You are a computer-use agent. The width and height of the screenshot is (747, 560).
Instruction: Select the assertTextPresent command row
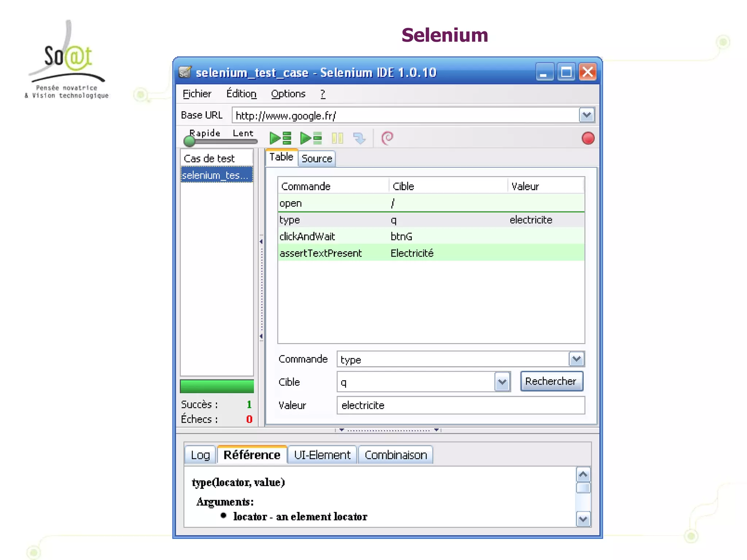pos(431,253)
